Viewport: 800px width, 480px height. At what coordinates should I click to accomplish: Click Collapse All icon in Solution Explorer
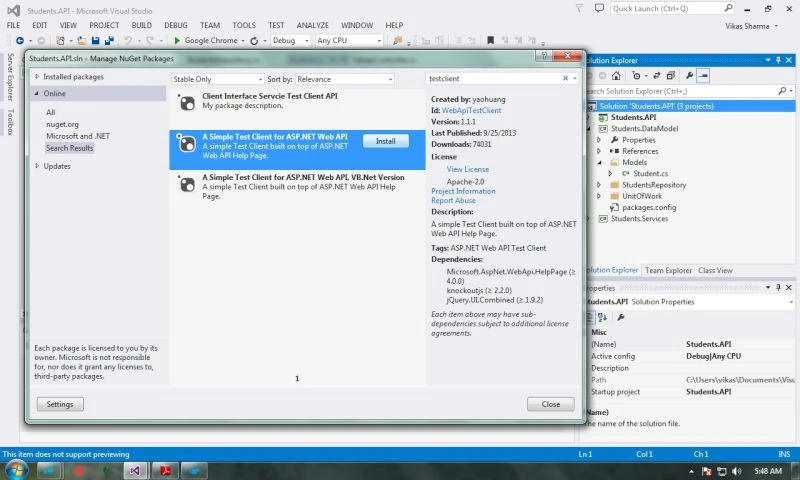click(x=670, y=75)
